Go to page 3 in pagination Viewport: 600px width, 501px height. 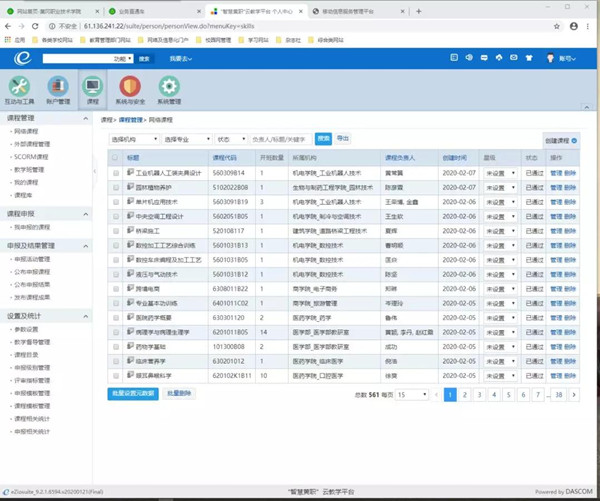pos(479,395)
